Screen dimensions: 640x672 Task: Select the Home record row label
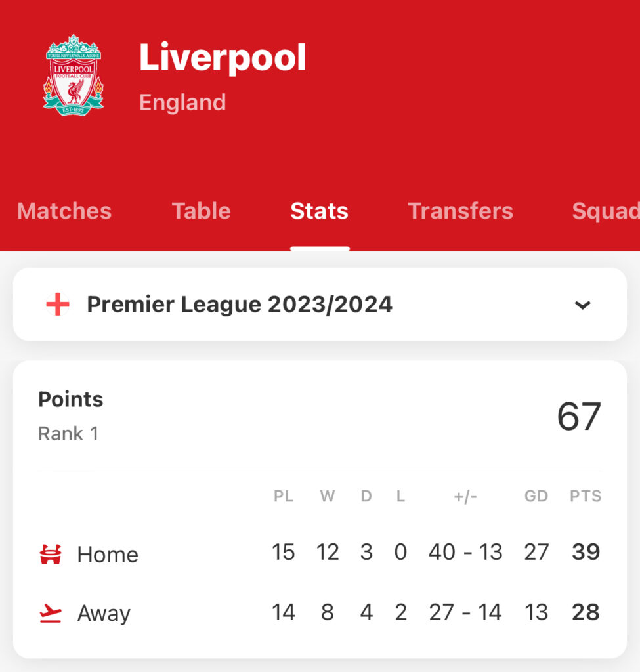click(x=108, y=555)
